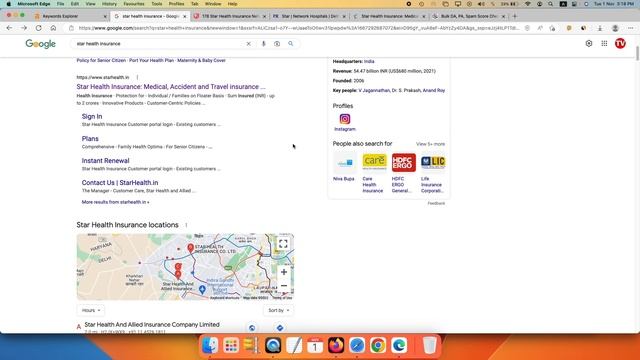
Task: Focus the browser address bar URL
Action: tap(299, 28)
